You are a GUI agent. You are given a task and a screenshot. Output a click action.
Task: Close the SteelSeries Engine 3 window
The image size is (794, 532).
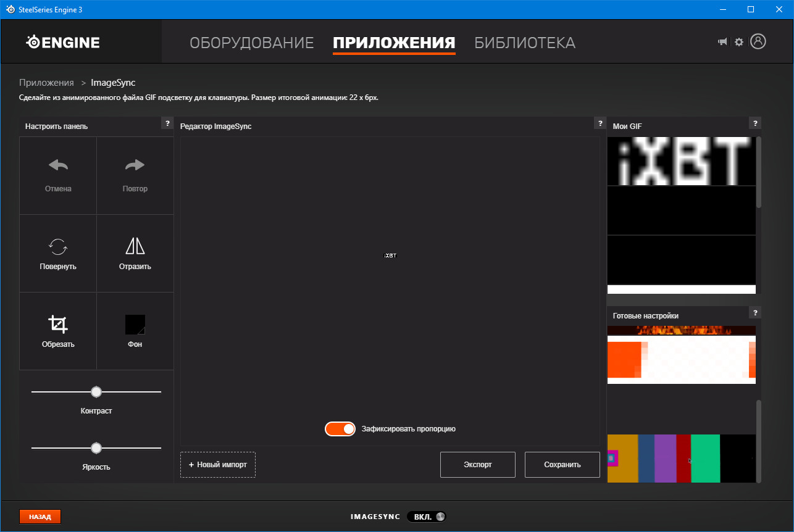779,9
